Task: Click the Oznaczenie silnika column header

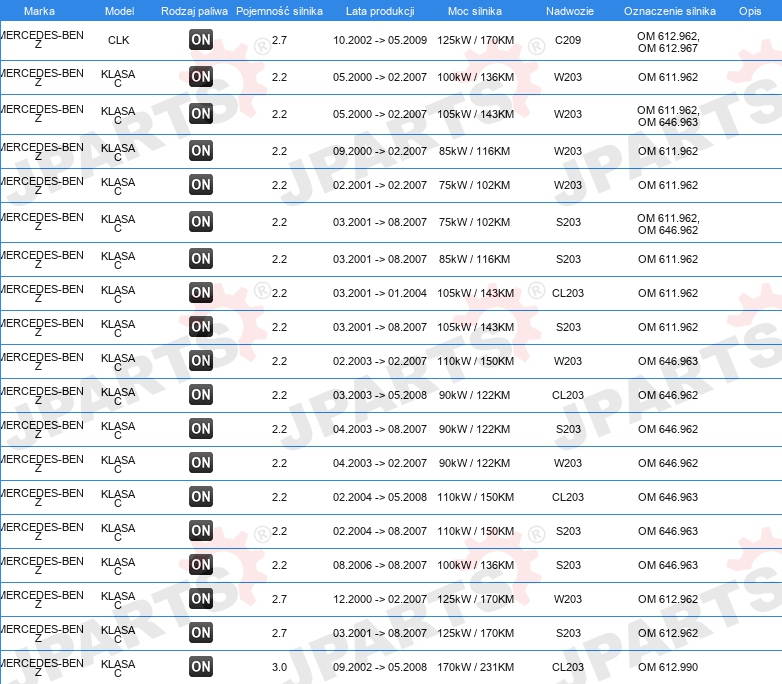Action: 670,11
